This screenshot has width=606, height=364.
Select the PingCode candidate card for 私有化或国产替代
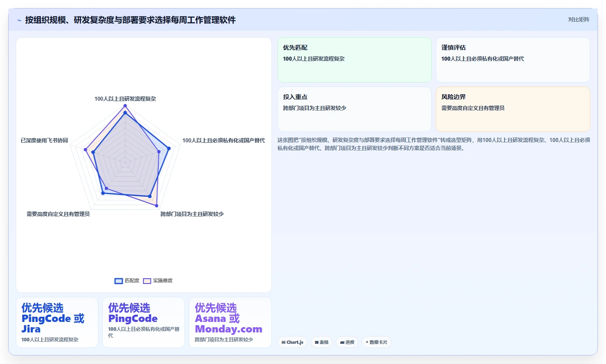[x=144, y=322]
